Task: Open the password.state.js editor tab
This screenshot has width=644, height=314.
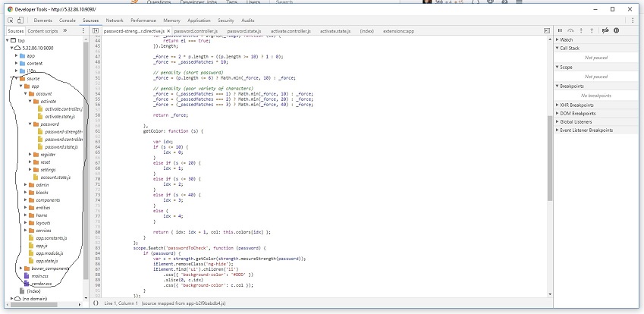Action: pyautogui.click(x=244, y=31)
